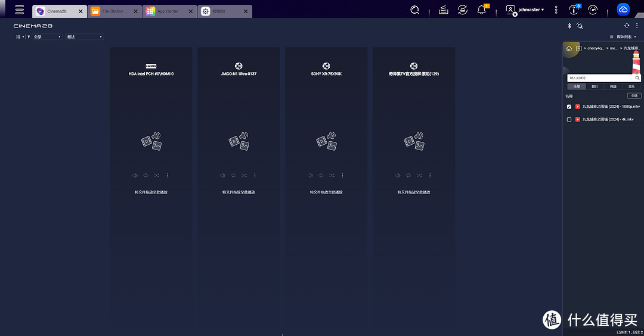Image resolution: width=644 pixels, height=336 pixels.
Task: Click the 全选 select-all button
Action: 634,95
